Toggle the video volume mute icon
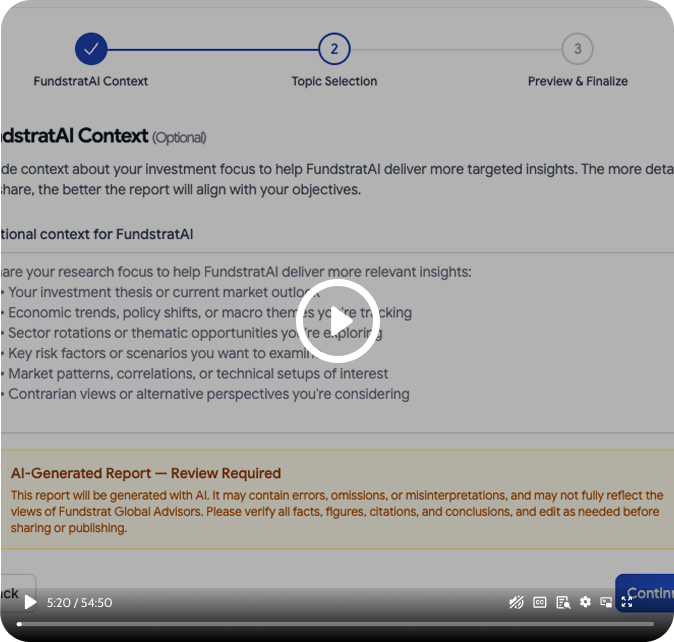Viewport: 674px width, 642px height. [517, 603]
